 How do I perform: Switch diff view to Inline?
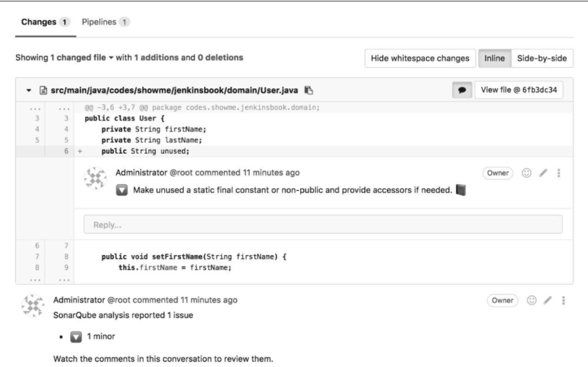coord(494,59)
